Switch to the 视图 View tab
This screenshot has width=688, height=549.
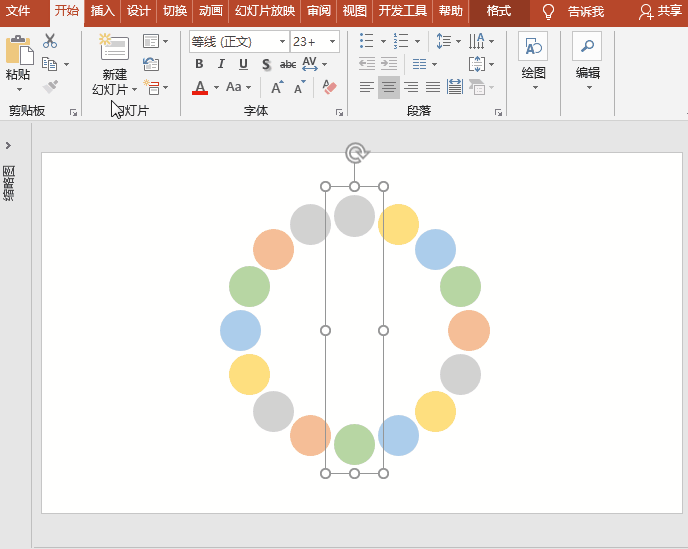[x=355, y=11]
